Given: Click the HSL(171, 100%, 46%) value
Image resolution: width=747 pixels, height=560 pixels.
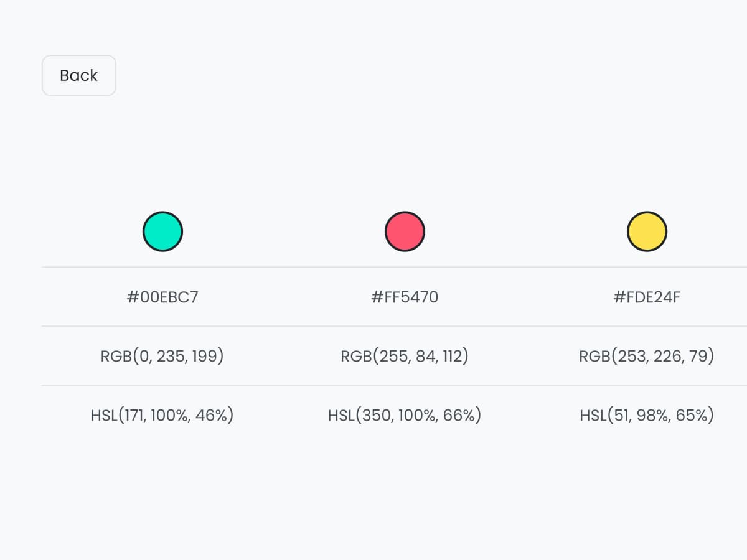Looking at the screenshot, I should click(x=162, y=415).
